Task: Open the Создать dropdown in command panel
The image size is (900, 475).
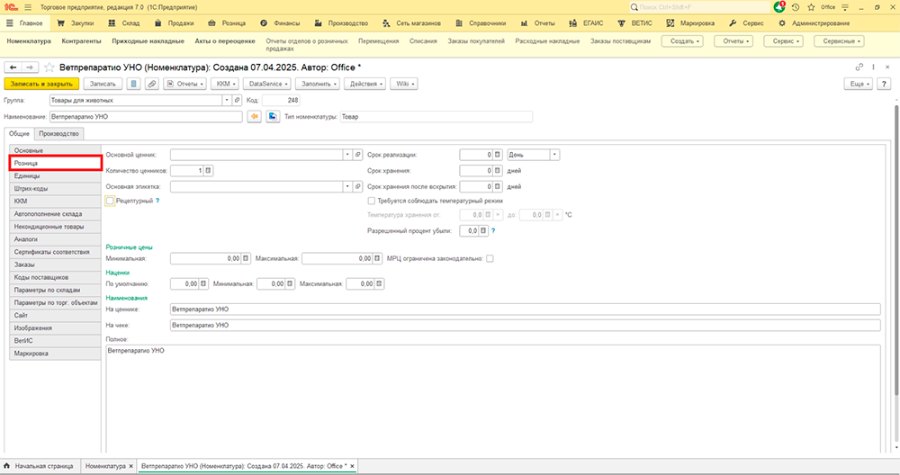Action: tap(682, 41)
